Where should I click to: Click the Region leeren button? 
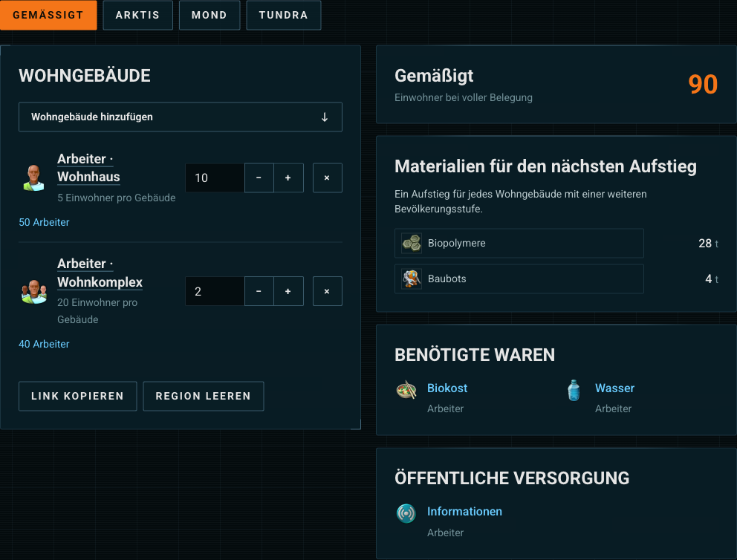[203, 396]
